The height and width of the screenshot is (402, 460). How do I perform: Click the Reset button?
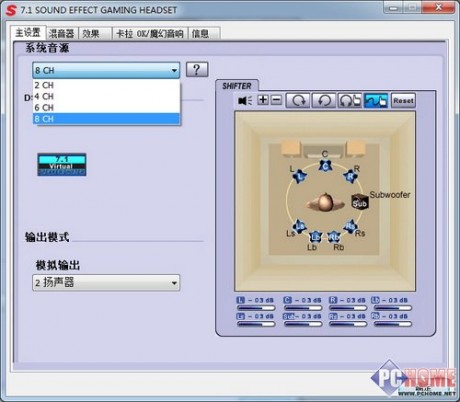coord(403,100)
